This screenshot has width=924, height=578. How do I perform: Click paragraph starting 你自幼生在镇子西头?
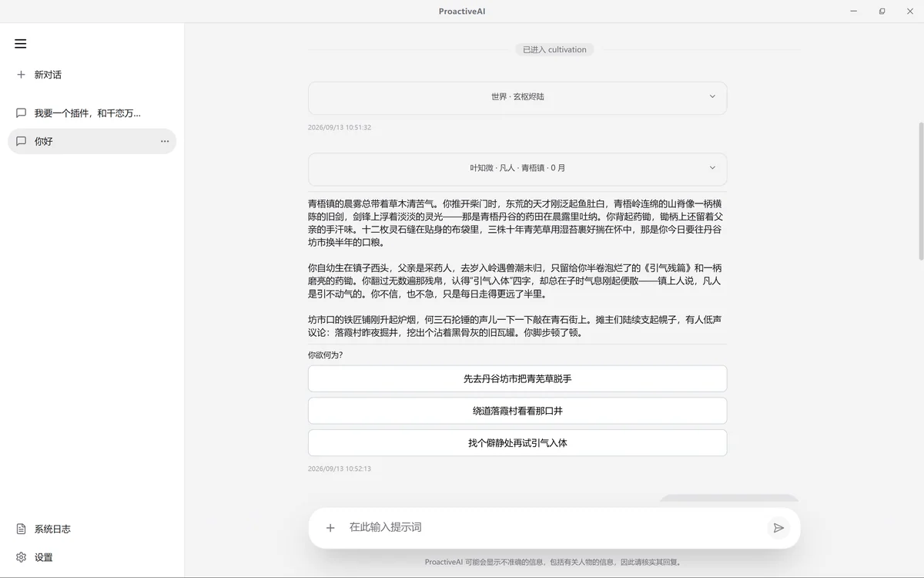[515, 281]
